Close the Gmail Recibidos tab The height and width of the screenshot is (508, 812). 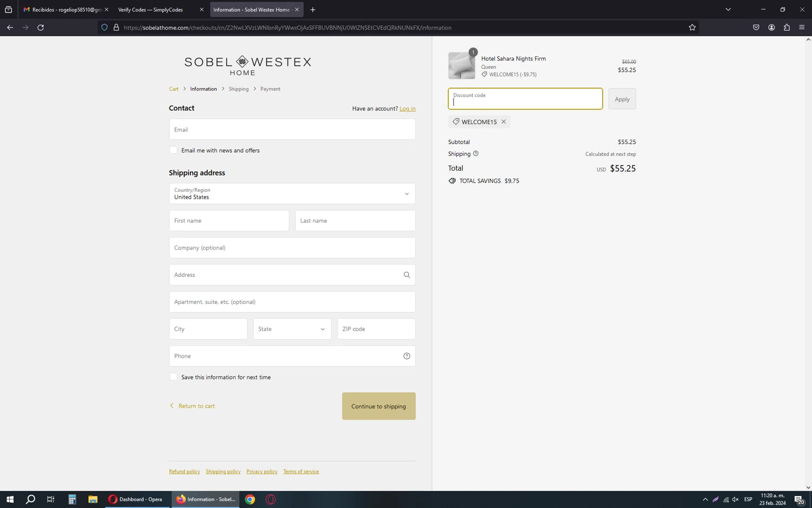107,10
